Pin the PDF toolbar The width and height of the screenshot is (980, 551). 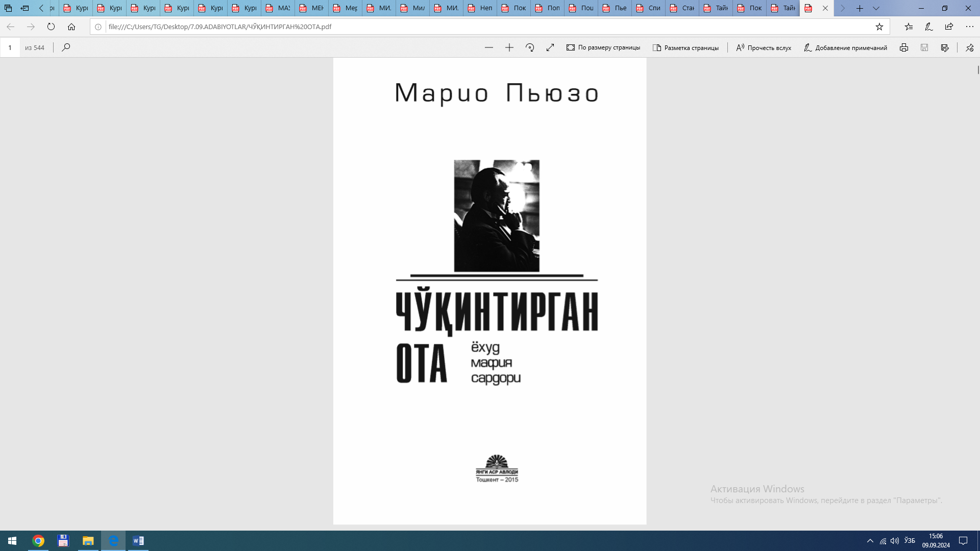point(970,47)
